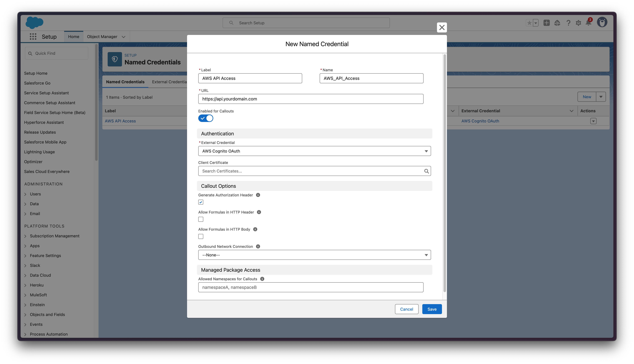Expand the Data Cloud section
Viewport: 634px width, 364px height.
pyautogui.click(x=25, y=275)
